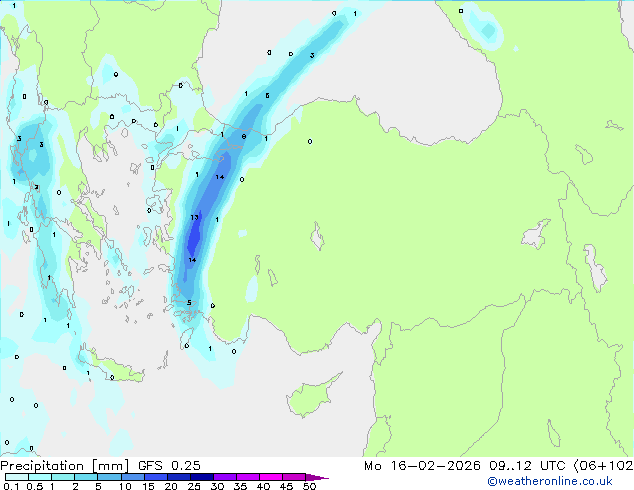Click the legend label '25'
634x490 pixels.
click(194, 486)
